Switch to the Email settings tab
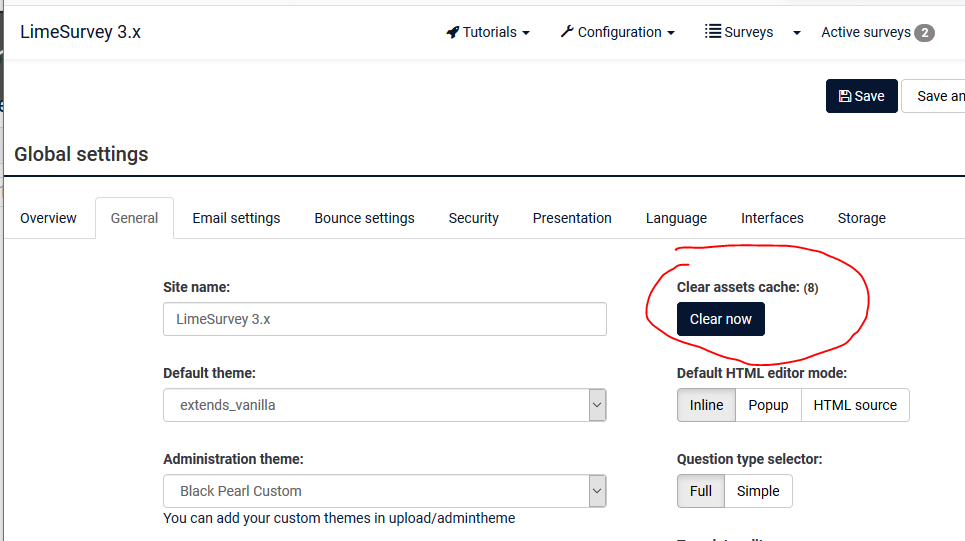The width and height of the screenshot is (965, 541). 236,218
